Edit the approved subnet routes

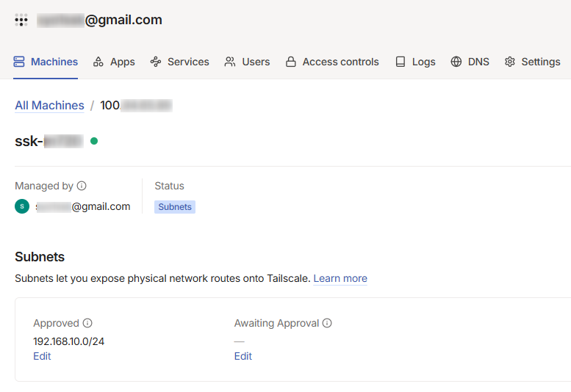42,356
